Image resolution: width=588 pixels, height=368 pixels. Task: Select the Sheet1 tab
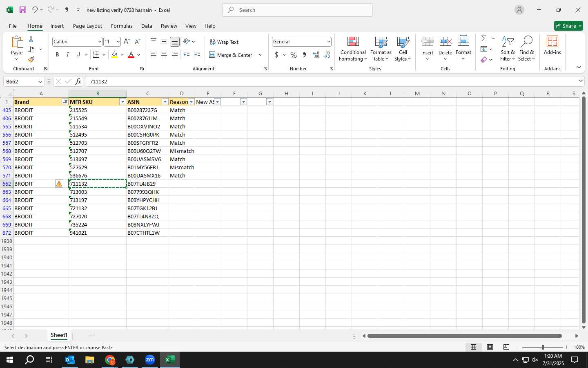pyautogui.click(x=59, y=335)
